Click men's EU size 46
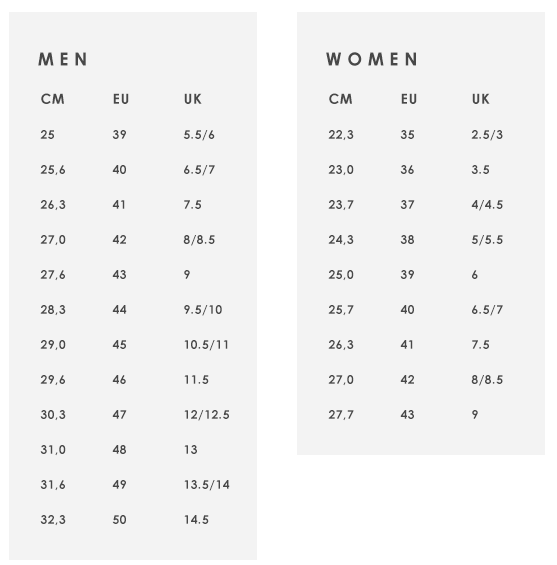 (119, 380)
